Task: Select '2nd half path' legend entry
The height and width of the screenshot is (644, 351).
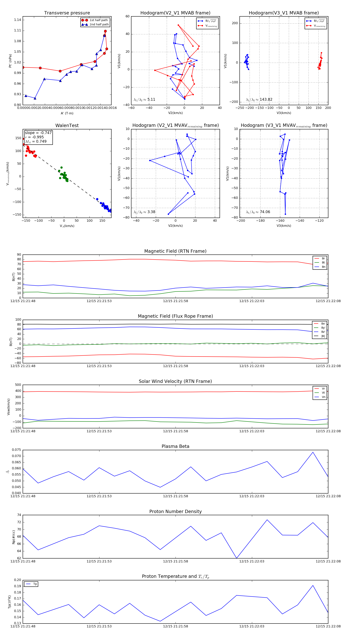Action: [x=95, y=25]
